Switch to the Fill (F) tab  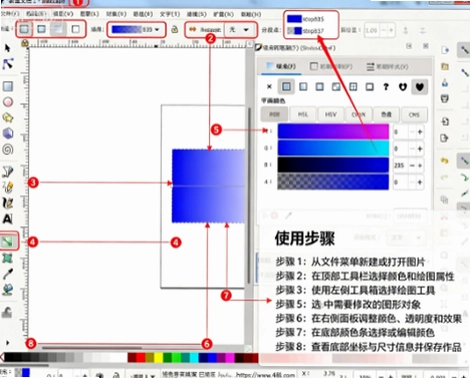[282, 66]
